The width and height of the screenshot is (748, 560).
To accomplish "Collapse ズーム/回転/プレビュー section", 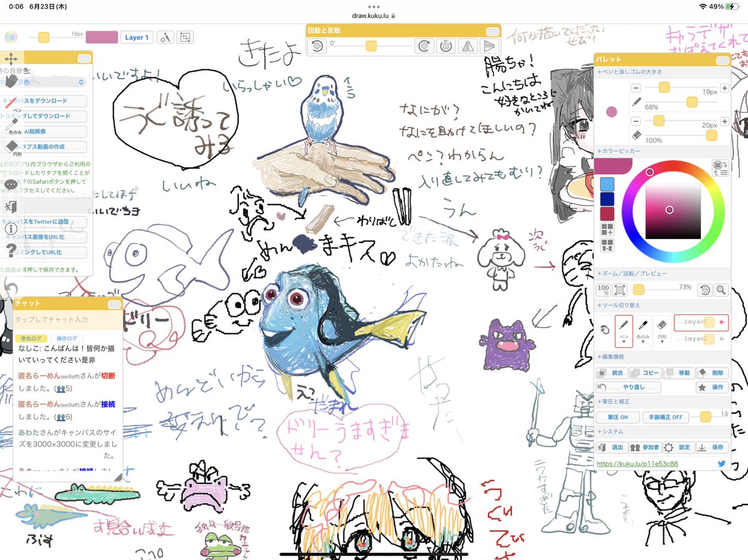I will click(662, 273).
